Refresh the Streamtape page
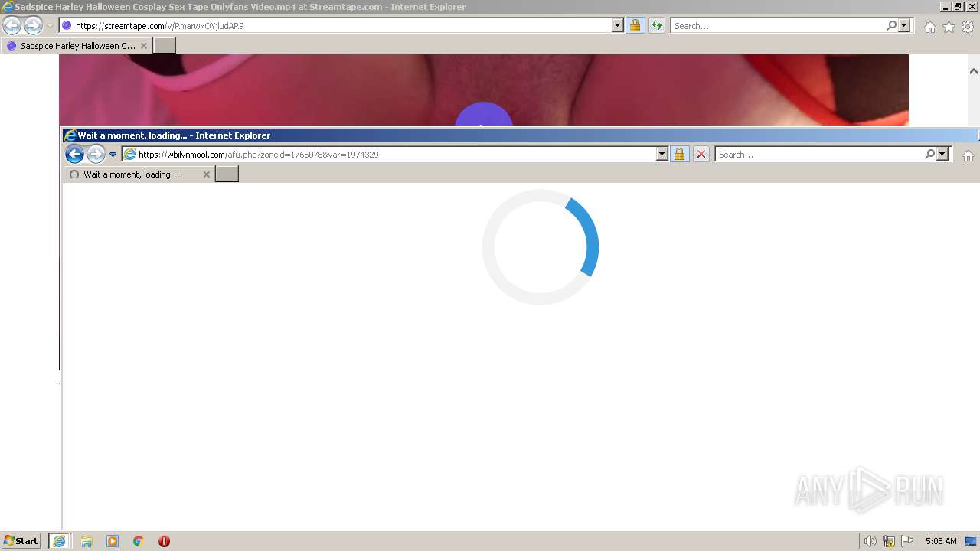980x551 pixels. click(656, 26)
